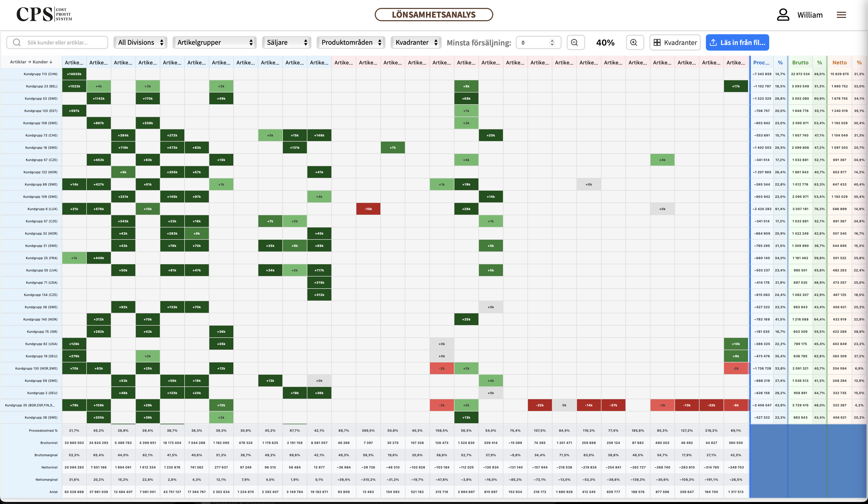The height and width of the screenshot is (504, 868).
Task: Expand the Produktområden dropdown
Action: pyautogui.click(x=351, y=42)
